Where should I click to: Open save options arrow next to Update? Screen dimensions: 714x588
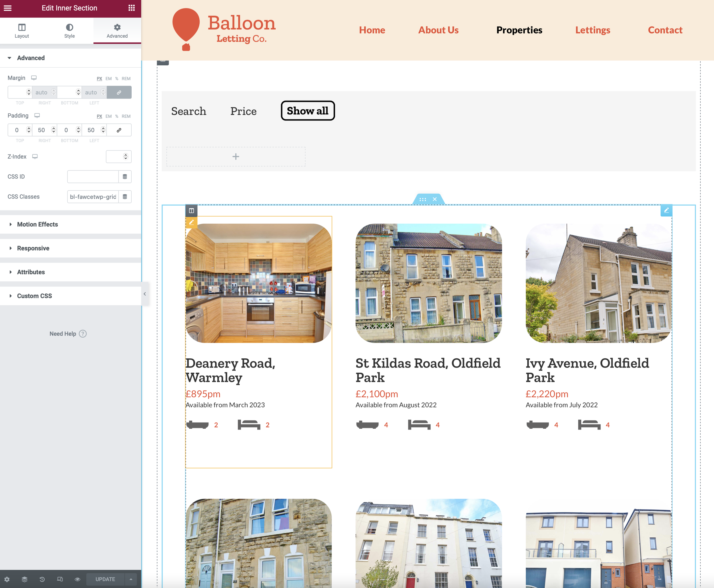pyautogui.click(x=131, y=579)
